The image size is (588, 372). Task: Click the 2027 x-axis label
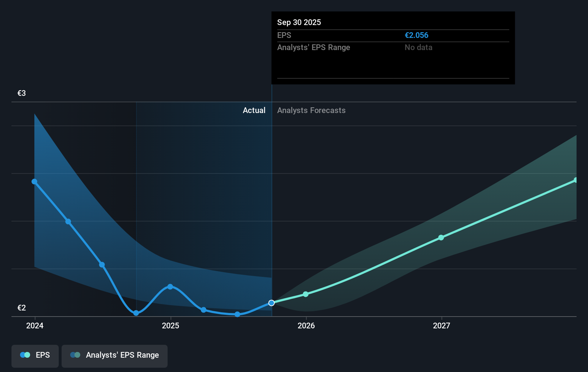point(442,325)
